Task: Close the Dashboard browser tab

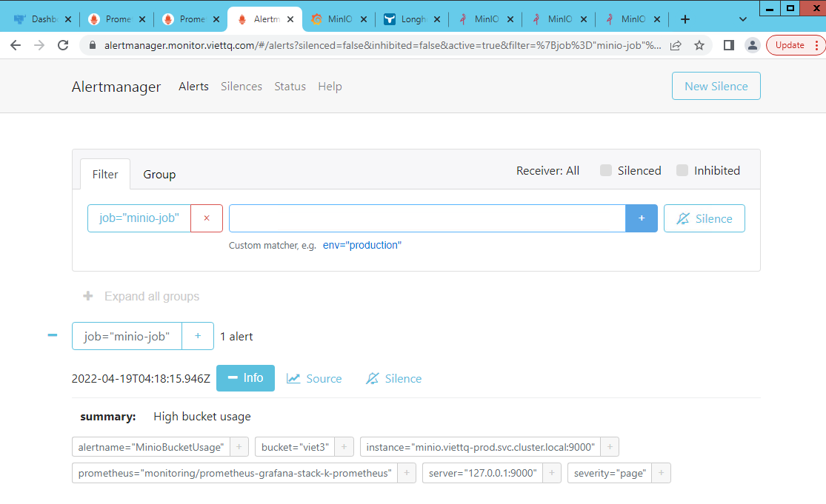Action: 68,19
